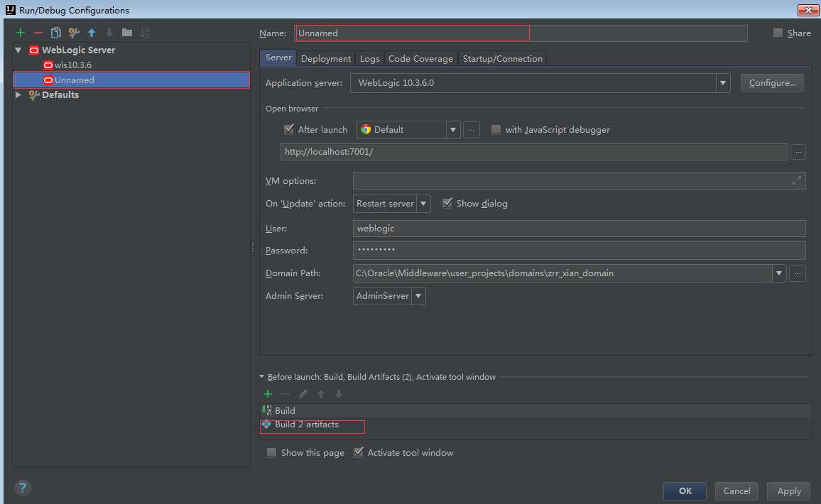The height and width of the screenshot is (504, 821).
Task: Collapse the Before launch section
Action: pyautogui.click(x=262, y=377)
